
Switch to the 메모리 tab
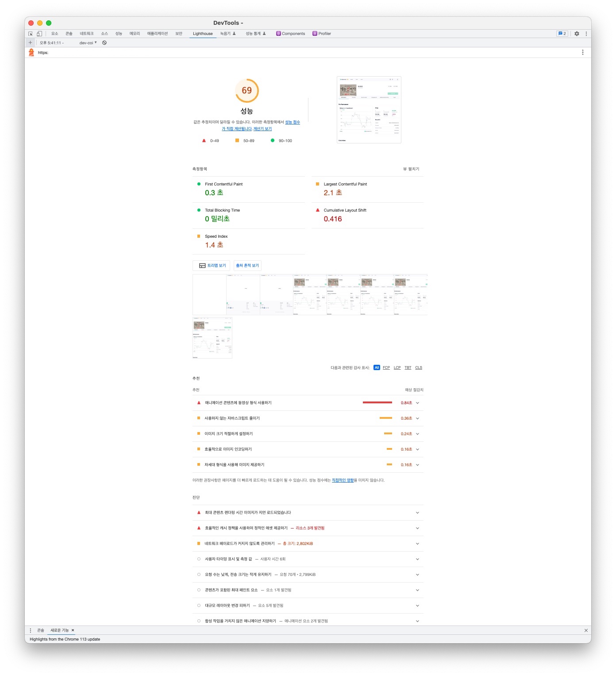(x=135, y=34)
